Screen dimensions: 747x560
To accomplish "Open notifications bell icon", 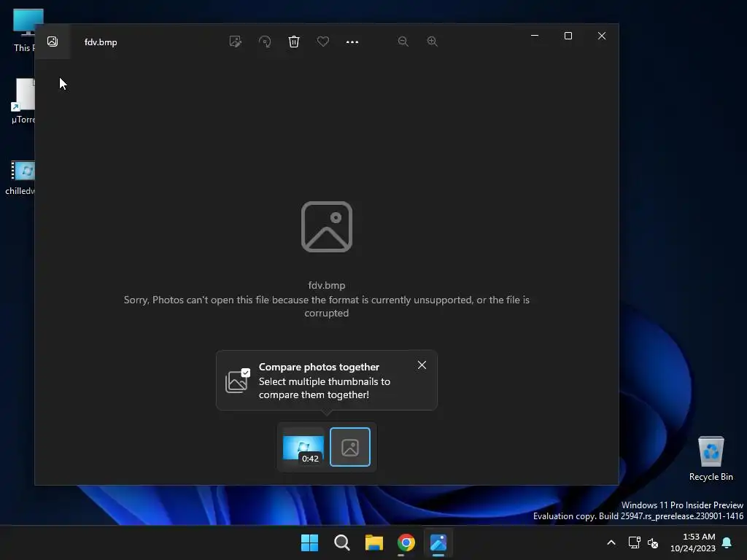I will tap(727, 542).
